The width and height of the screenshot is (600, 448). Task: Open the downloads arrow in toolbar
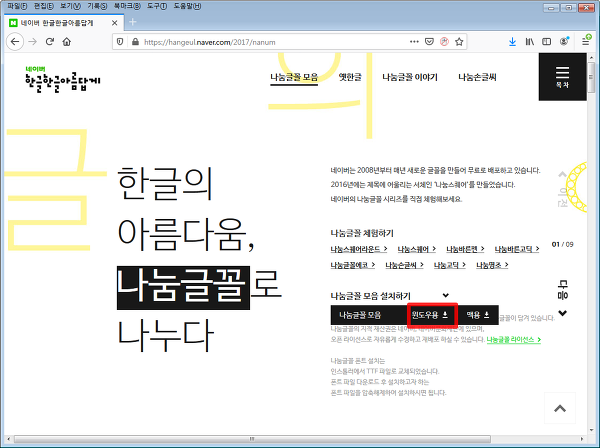512,42
